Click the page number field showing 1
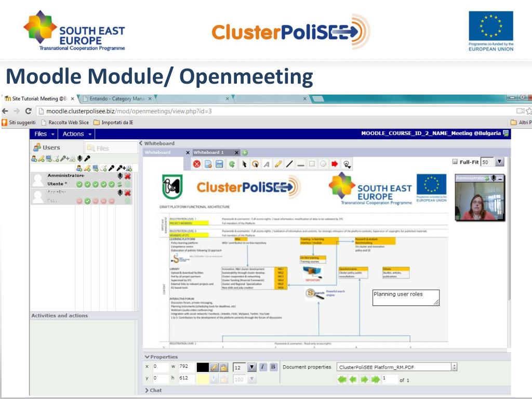The image size is (532, 399). point(389,379)
